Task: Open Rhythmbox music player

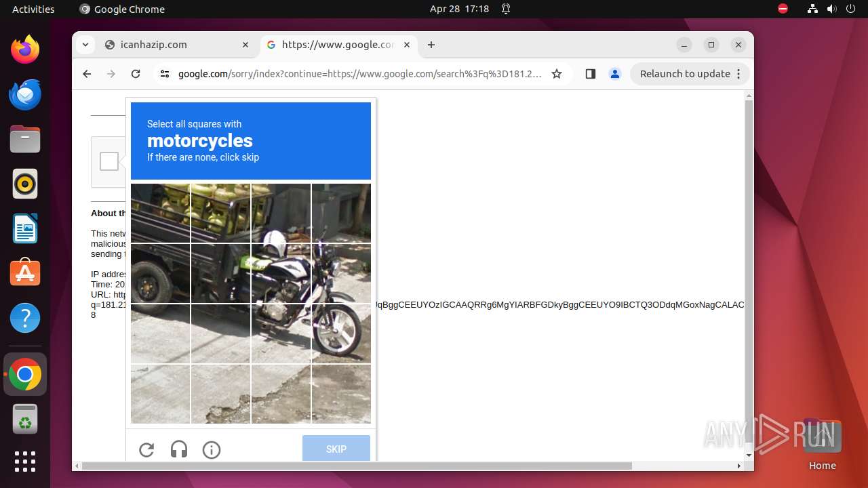Action: [25, 184]
